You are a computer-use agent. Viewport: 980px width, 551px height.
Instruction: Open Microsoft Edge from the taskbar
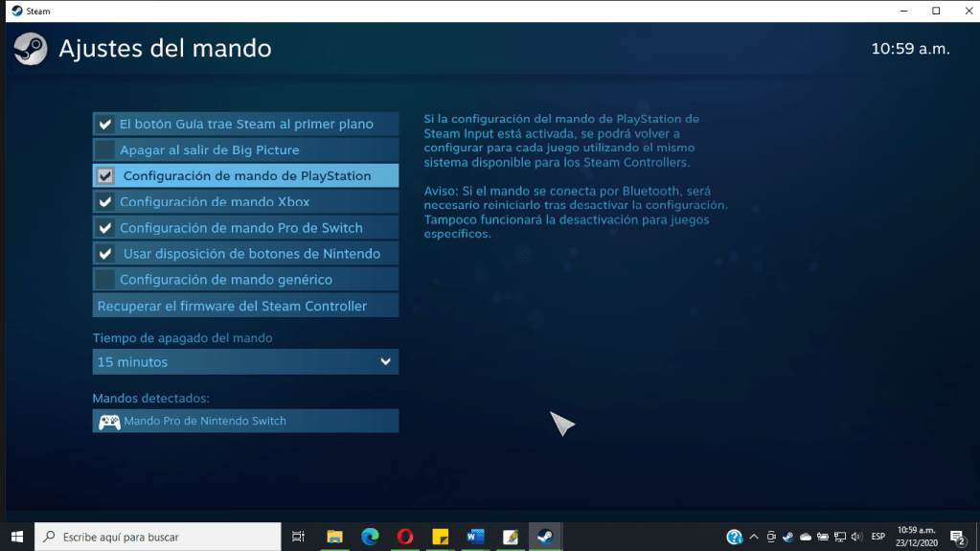coord(370,537)
